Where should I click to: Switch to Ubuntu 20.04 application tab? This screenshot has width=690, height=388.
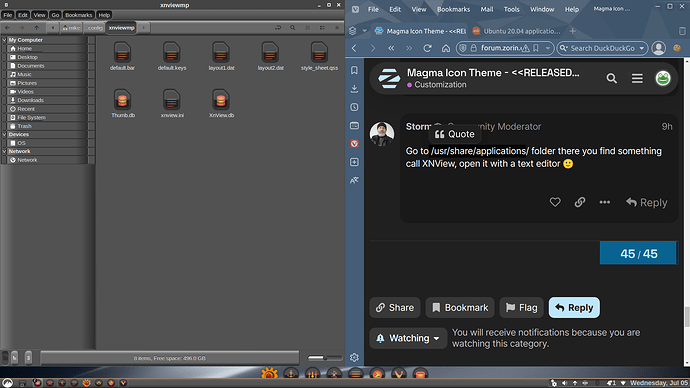[516, 31]
